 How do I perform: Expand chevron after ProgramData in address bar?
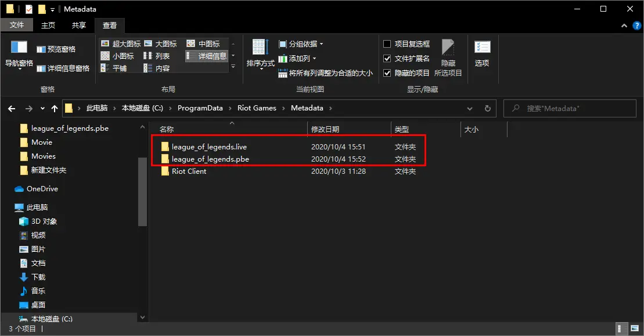coord(229,108)
